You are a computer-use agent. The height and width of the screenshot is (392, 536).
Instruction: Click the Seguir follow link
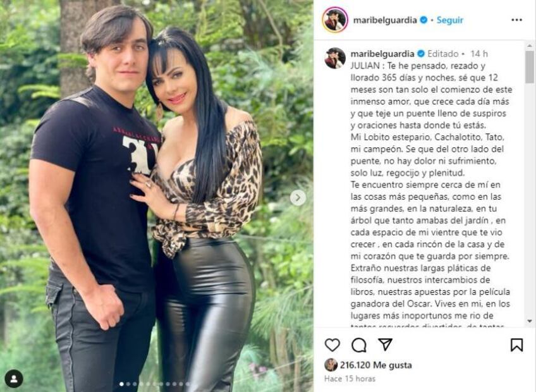450,20
